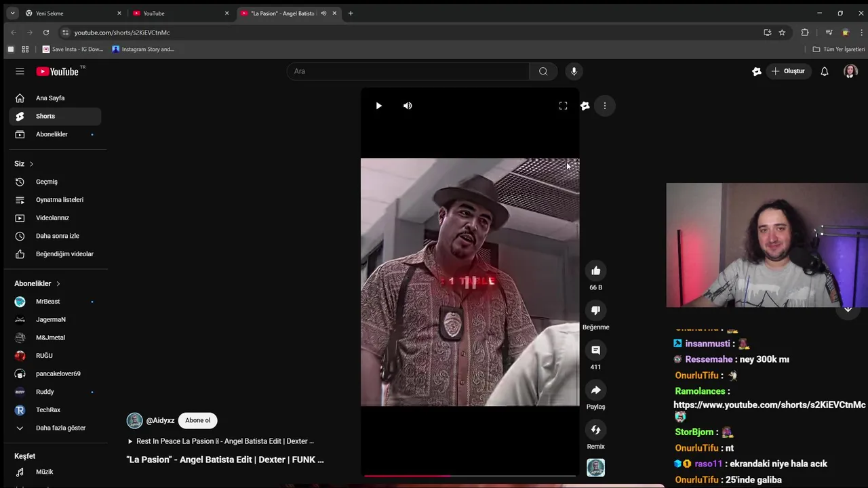The image size is (868, 488).
Task: Click the address bar URL
Action: [122, 33]
